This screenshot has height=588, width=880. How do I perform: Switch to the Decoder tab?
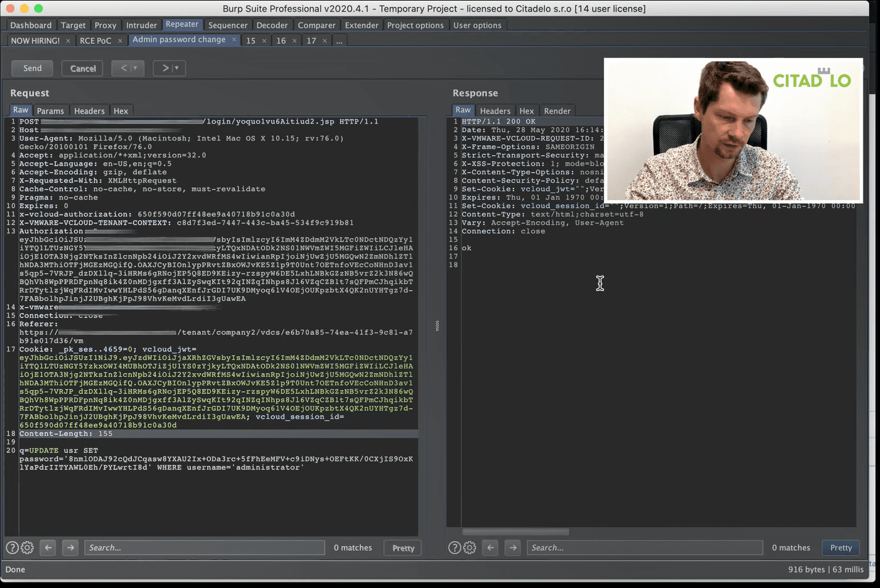(x=273, y=25)
